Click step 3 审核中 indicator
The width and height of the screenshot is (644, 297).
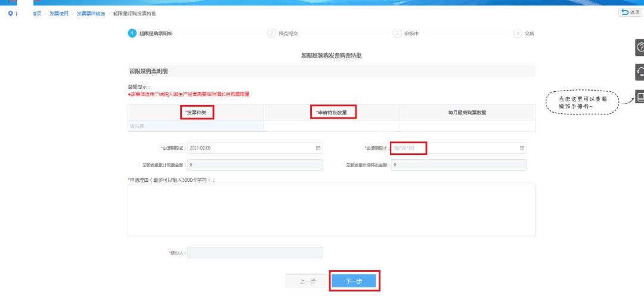[397, 33]
